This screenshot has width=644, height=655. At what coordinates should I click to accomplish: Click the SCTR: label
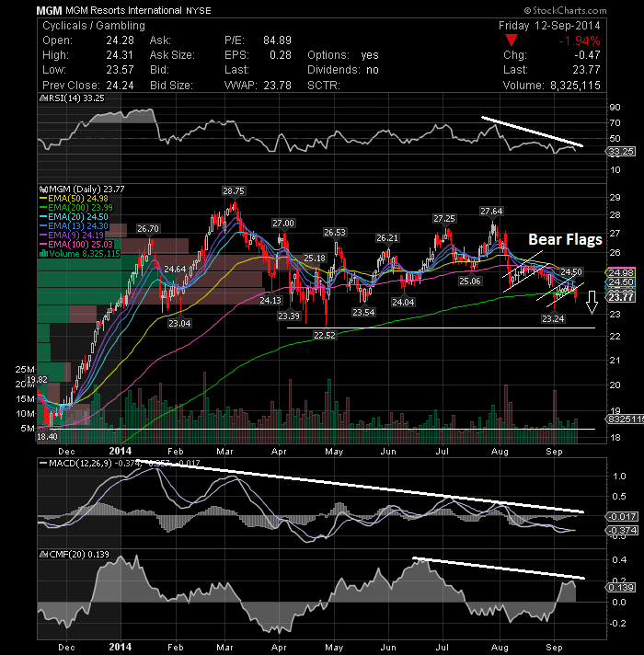click(x=324, y=86)
